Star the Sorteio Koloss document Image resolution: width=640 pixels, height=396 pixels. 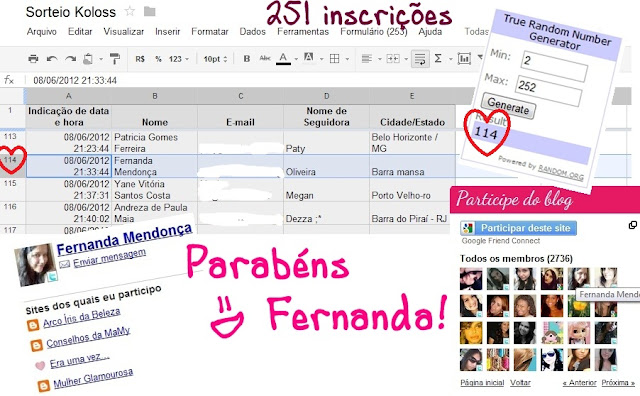tap(129, 11)
